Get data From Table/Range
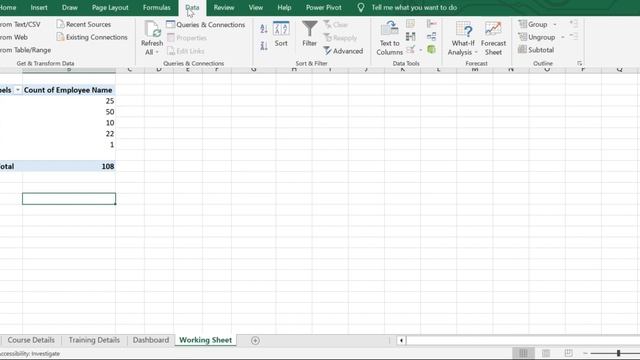640x360 pixels. pos(25,50)
